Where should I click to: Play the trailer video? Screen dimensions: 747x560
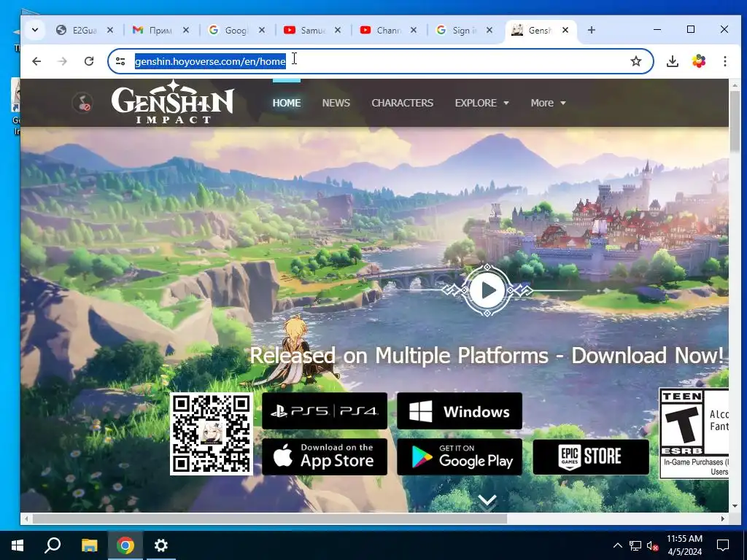(487, 290)
